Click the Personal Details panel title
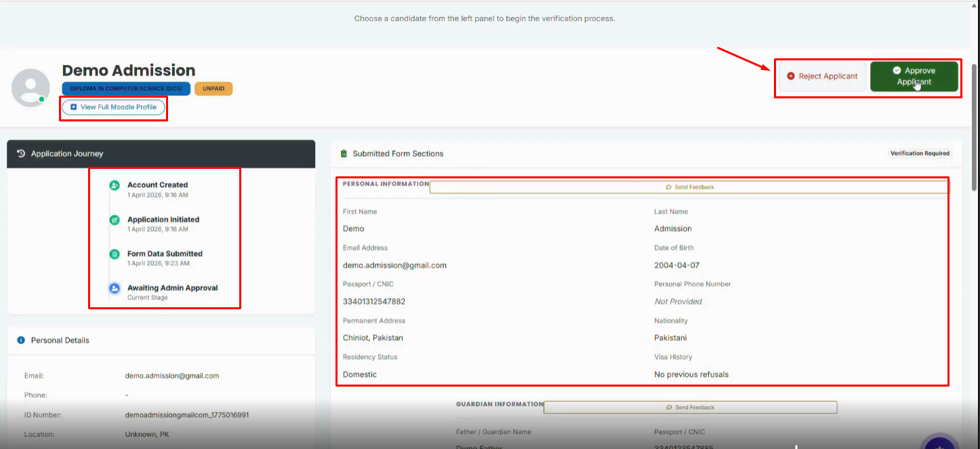 click(x=60, y=340)
